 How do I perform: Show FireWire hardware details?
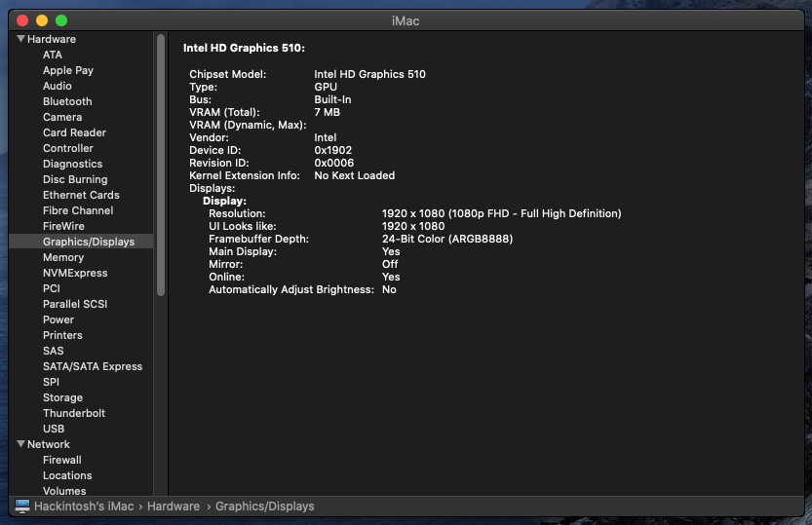(63, 226)
